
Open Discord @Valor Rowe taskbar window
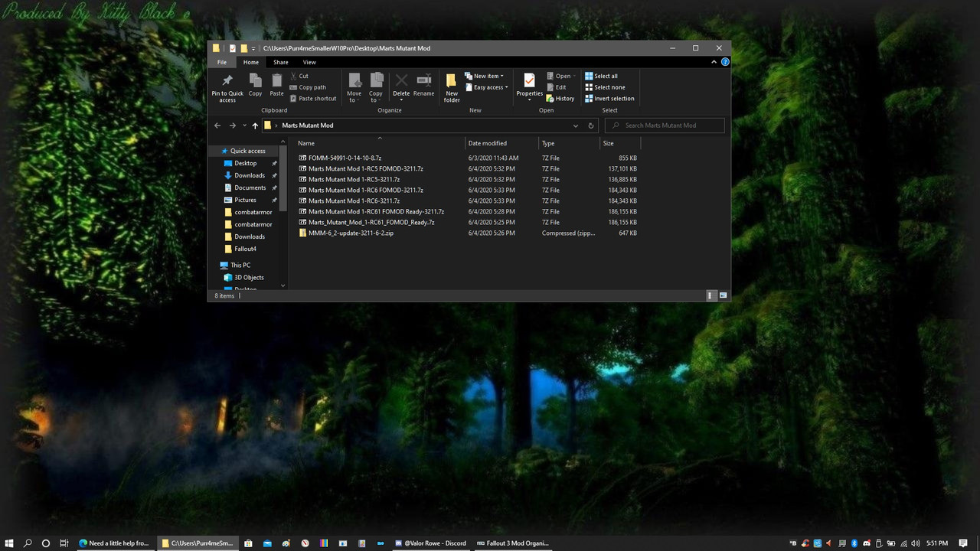tap(430, 543)
